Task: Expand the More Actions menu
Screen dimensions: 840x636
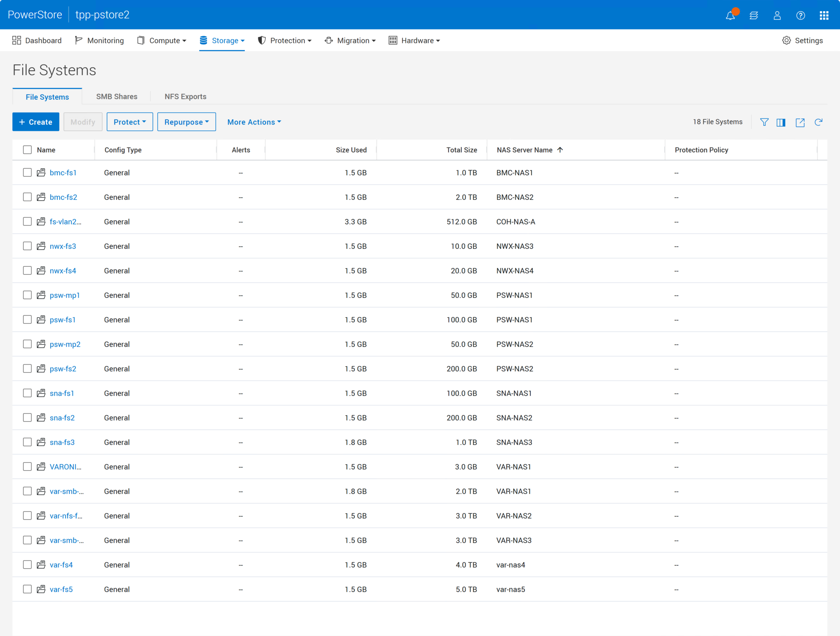Action: coord(254,122)
